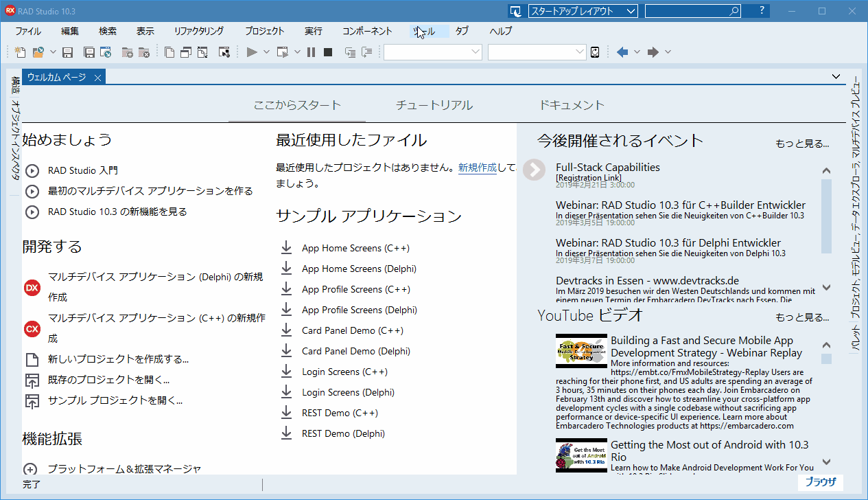The width and height of the screenshot is (868, 500).
Task: Click the blue Back arrow icon
Action: click(622, 52)
